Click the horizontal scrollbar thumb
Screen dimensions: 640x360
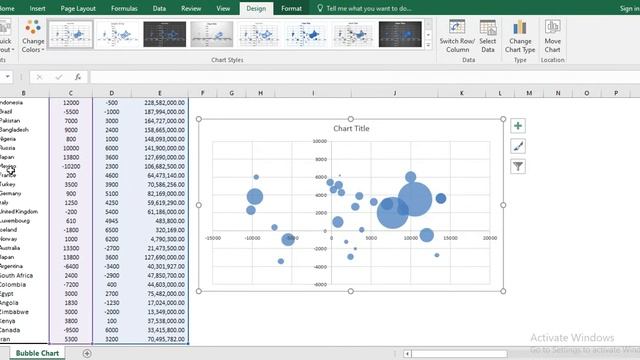click(x=459, y=353)
